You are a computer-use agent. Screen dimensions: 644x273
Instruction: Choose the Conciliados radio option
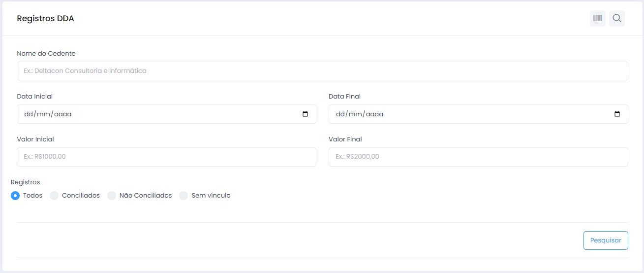coord(54,196)
